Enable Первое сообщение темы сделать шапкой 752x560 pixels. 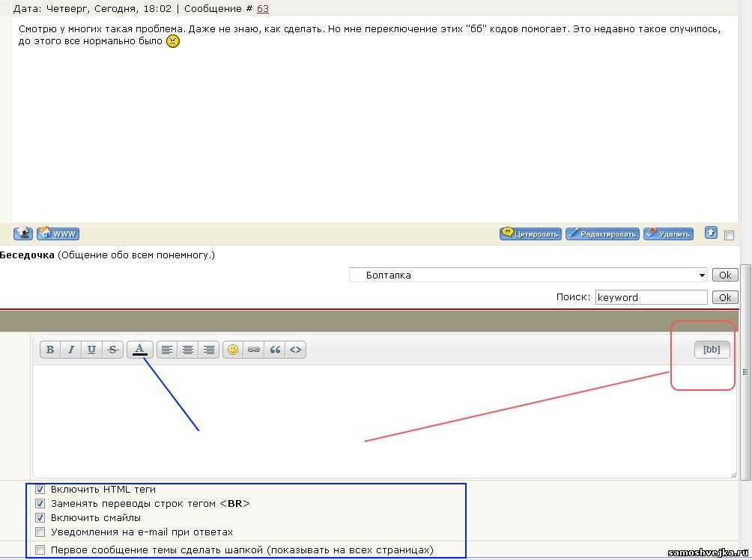(40, 550)
